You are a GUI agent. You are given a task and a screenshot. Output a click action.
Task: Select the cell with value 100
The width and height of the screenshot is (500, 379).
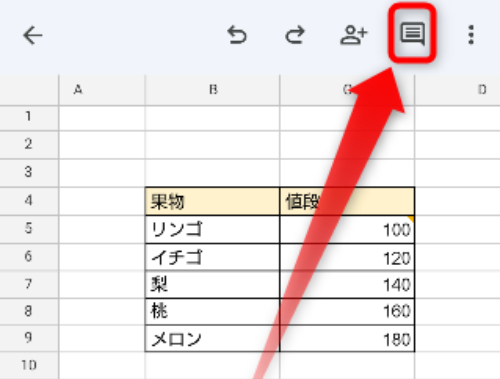tap(347, 229)
